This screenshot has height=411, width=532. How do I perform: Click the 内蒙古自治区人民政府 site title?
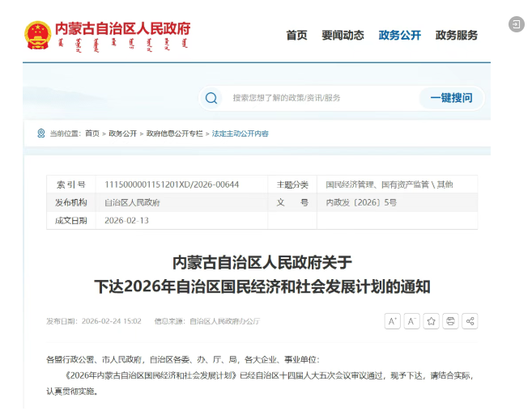[122, 29]
